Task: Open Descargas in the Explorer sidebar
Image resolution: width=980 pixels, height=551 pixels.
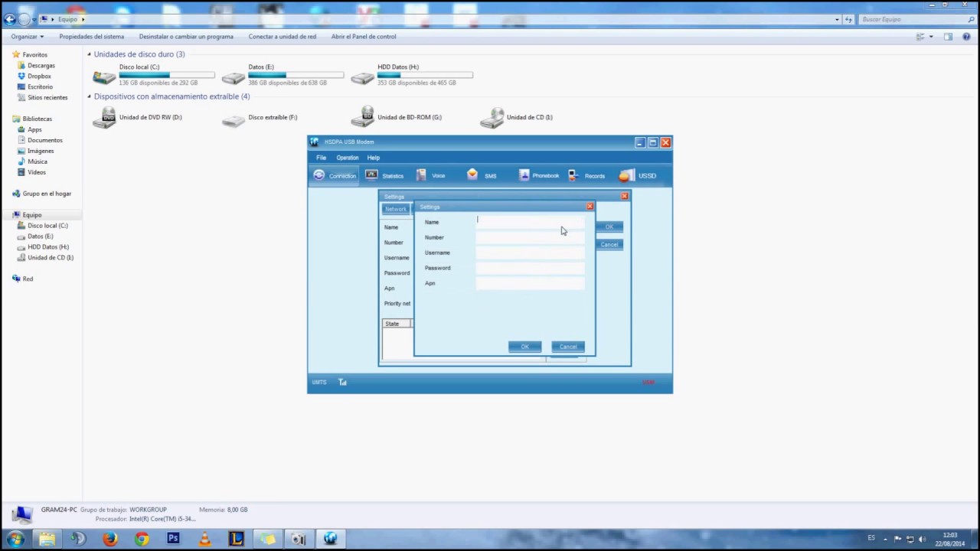Action: [x=41, y=66]
